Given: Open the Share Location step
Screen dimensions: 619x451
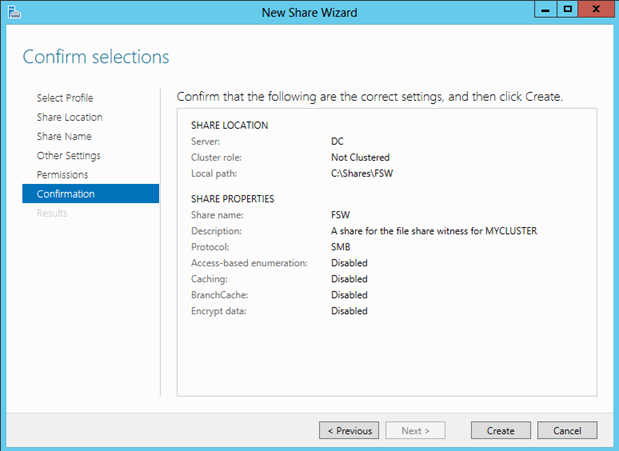Looking at the screenshot, I should click(x=69, y=117).
